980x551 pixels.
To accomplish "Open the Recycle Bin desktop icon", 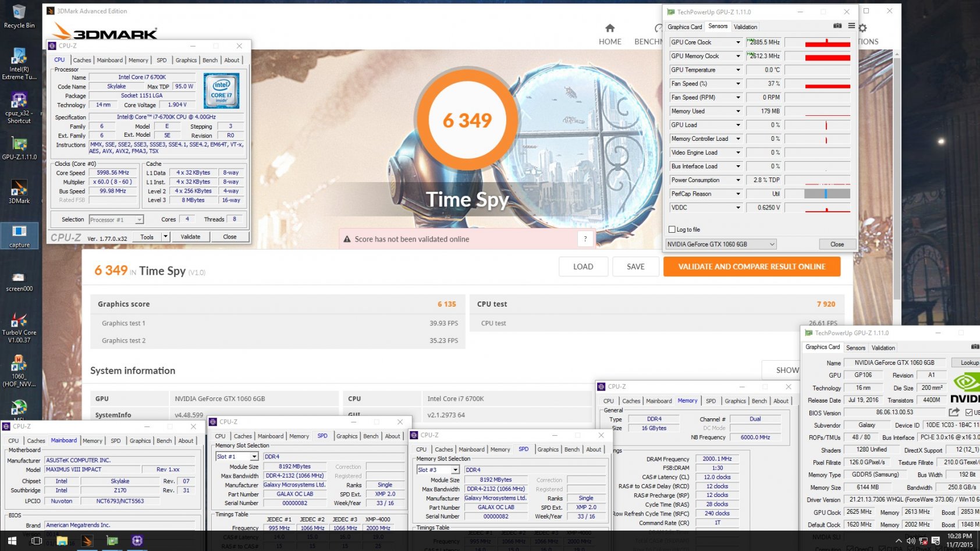I will click(x=19, y=16).
